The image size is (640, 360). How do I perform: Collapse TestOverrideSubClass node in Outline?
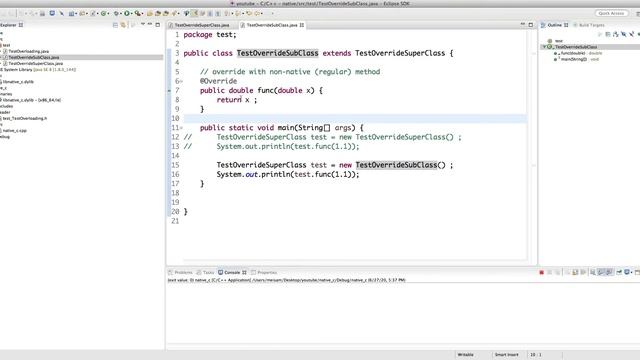544,47
